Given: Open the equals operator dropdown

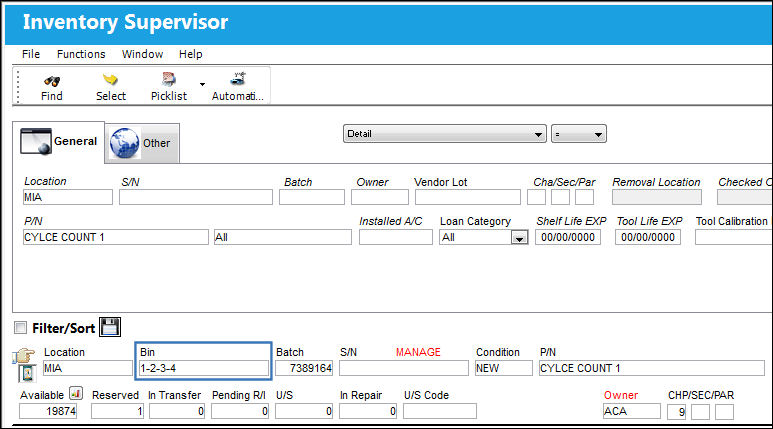Looking at the screenshot, I should tap(579, 134).
